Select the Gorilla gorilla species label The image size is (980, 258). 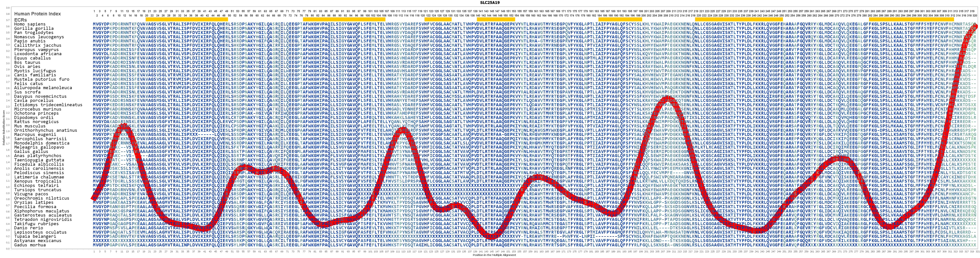pyautogui.click(x=34, y=29)
